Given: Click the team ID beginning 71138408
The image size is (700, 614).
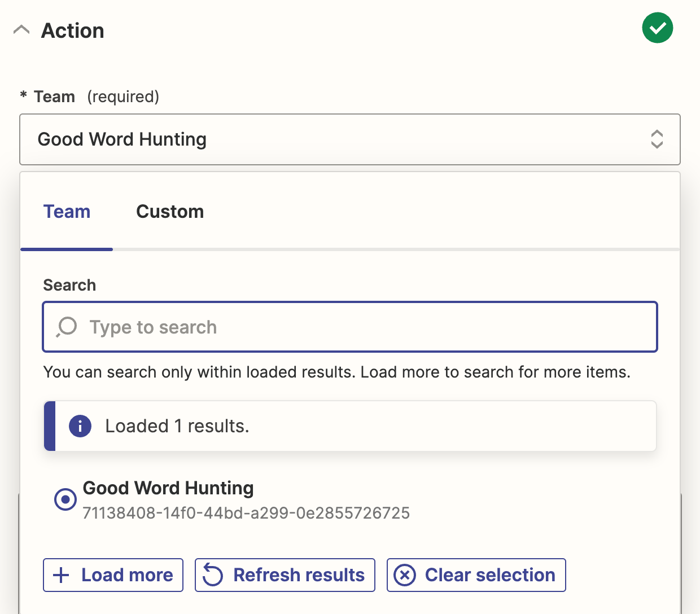Looking at the screenshot, I should point(246,513).
